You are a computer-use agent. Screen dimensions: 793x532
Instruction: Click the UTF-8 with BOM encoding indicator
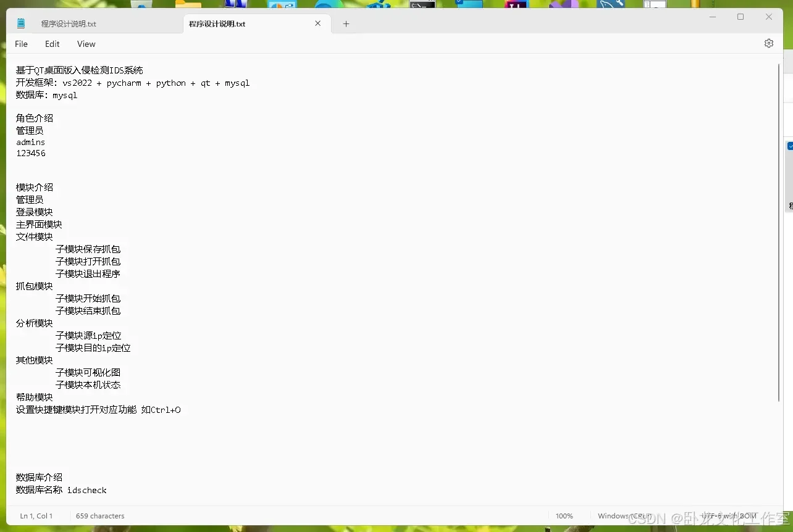[x=728, y=516]
